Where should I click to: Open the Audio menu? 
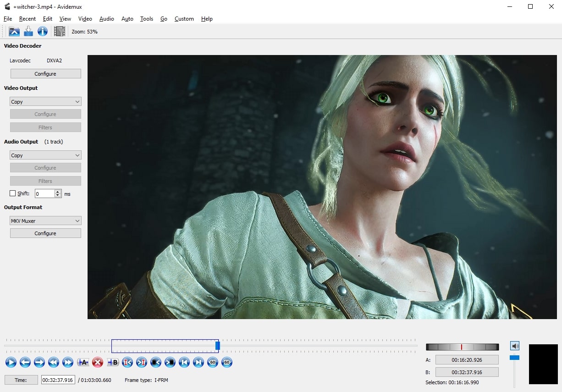point(107,19)
